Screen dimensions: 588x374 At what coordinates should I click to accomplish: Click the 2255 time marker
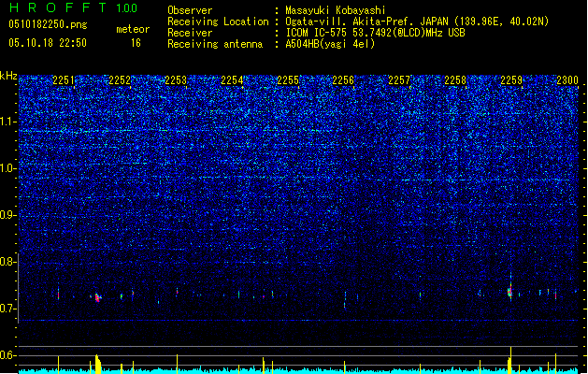(288, 79)
